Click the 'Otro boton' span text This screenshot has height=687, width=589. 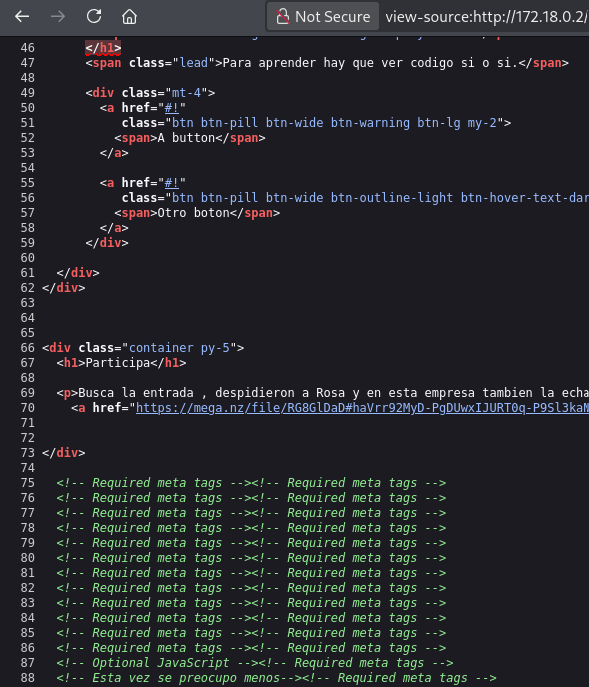pos(193,213)
